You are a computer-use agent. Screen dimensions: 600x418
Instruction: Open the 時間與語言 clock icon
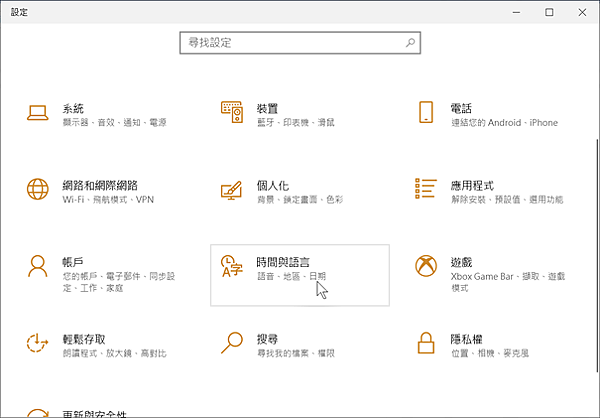[232, 266]
